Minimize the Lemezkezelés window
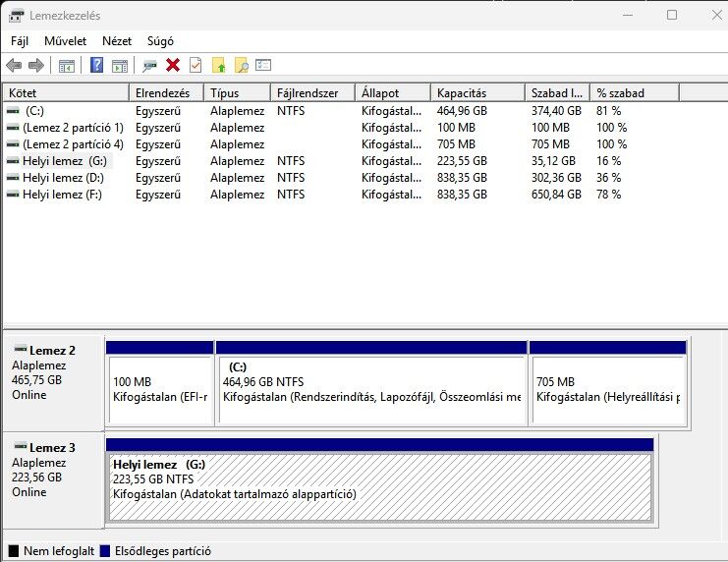This screenshot has width=728, height=562. (x=628, y=16)
